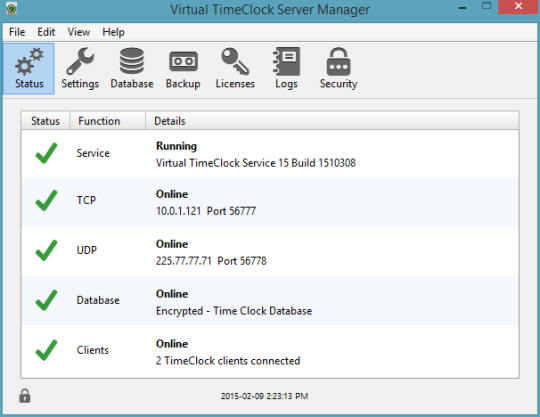Screen dimensions: 540x417
Task: Click the Online status in Clients row
Action: click(x=172, y=344)
